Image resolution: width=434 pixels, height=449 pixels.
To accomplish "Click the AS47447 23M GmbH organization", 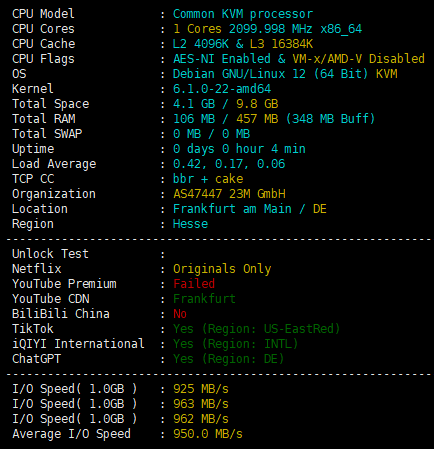I will (x=229, y=194).
